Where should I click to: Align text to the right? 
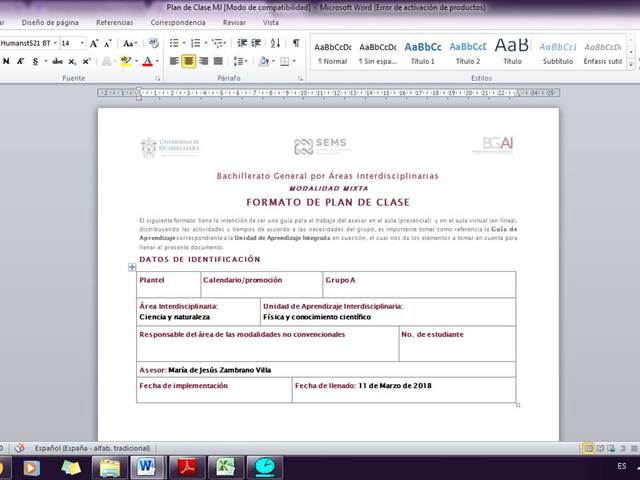pyautogui.click(x=203, y=61)
